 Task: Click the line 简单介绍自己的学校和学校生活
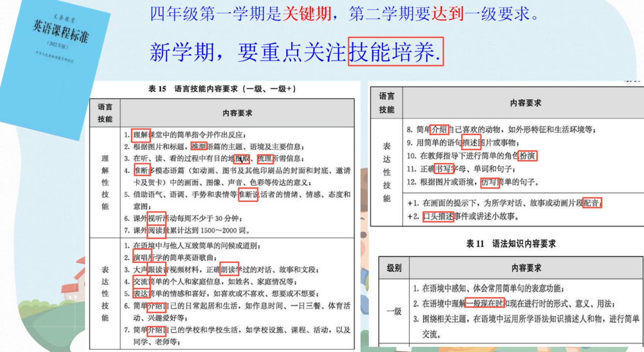[237, 336]
